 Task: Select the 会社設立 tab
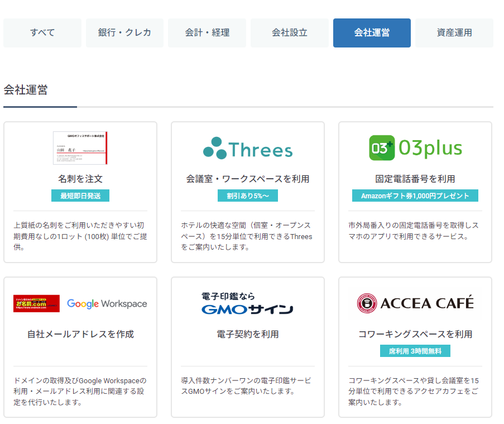coord(289,33)
